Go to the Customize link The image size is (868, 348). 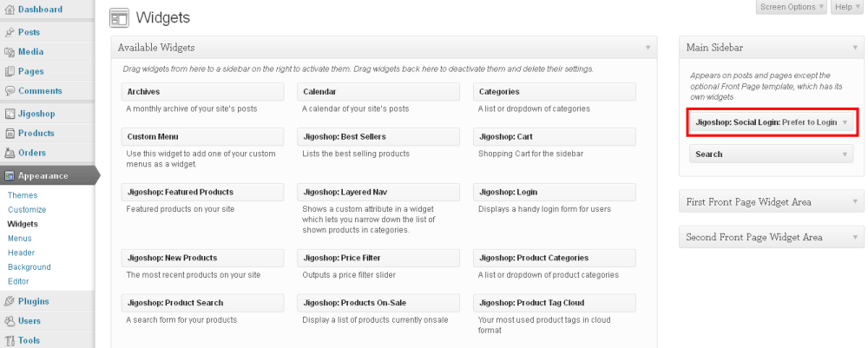point(27,210)
